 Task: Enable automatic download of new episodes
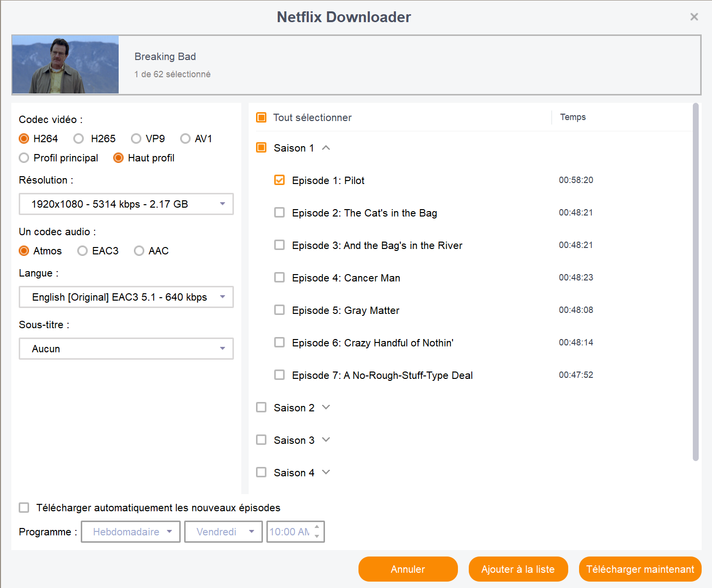point(24,507)
